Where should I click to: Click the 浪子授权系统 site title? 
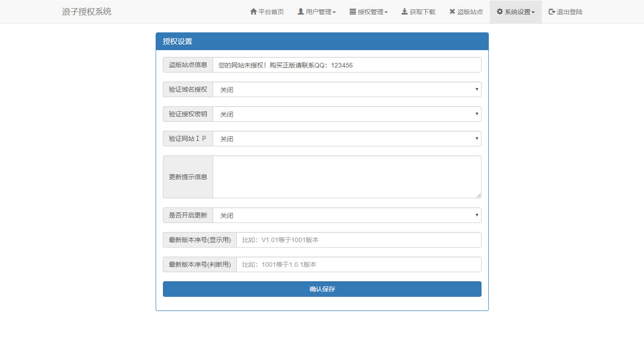tap(87, 11)
